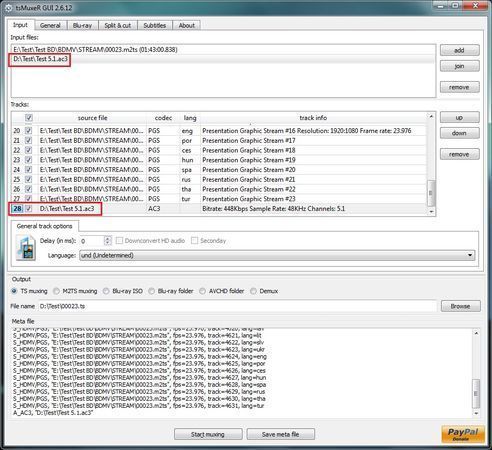Click Delay spinner up arrow

107,238
